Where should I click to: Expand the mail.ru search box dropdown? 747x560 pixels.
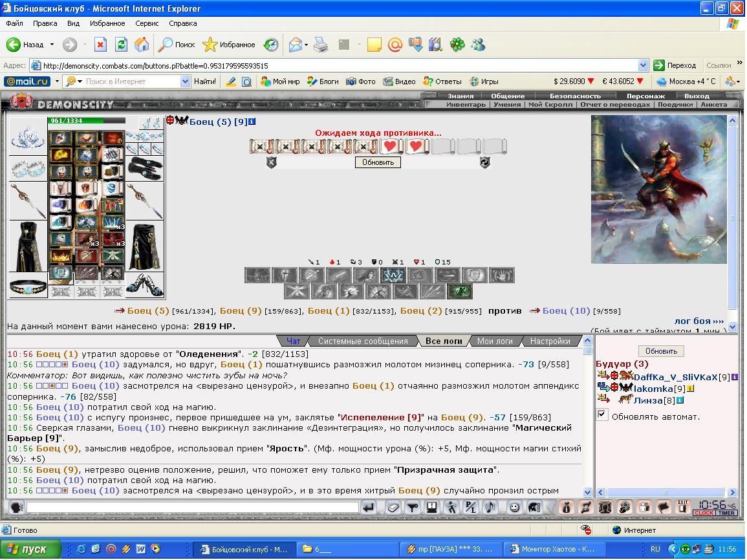tap(185, 81)
